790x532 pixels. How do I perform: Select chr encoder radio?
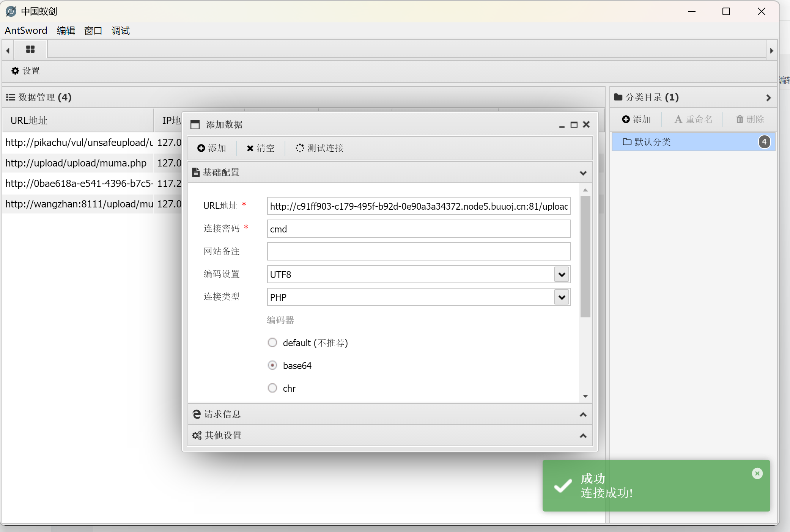272,388
